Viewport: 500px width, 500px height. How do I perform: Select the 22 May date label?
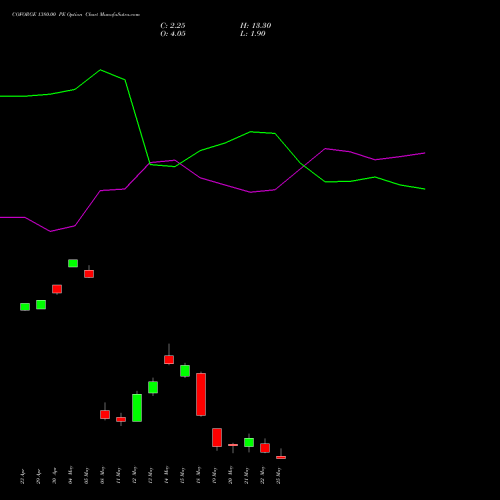(263, 475)
